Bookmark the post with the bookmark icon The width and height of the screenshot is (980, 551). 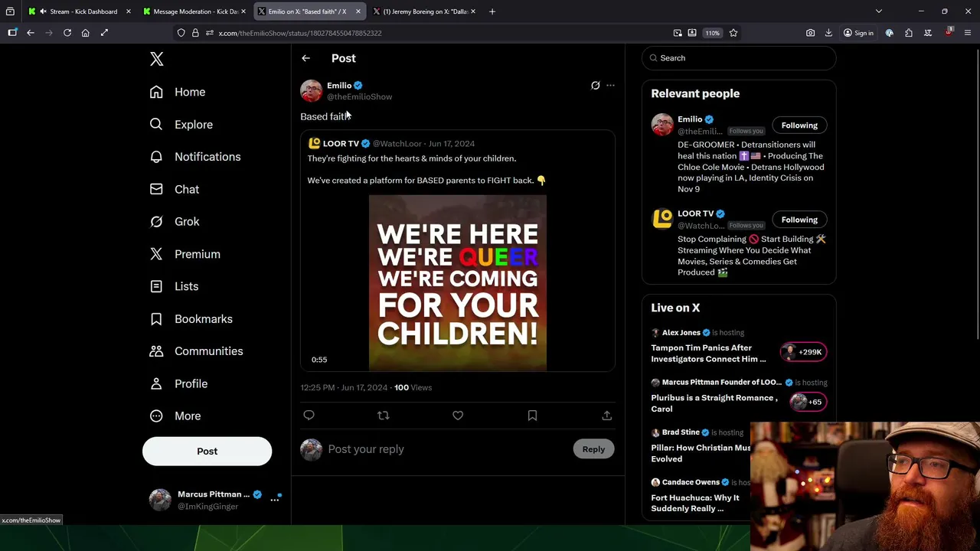(532, 416)
